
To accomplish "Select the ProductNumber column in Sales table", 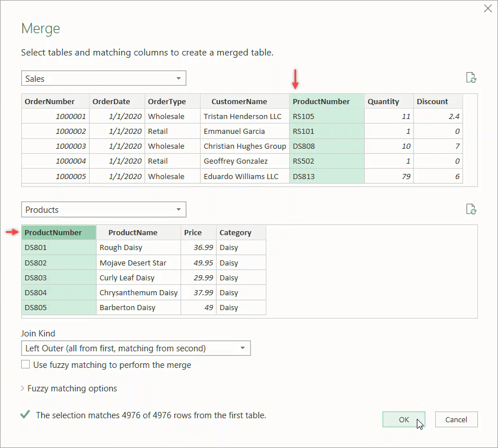I will tap(326, 101).
